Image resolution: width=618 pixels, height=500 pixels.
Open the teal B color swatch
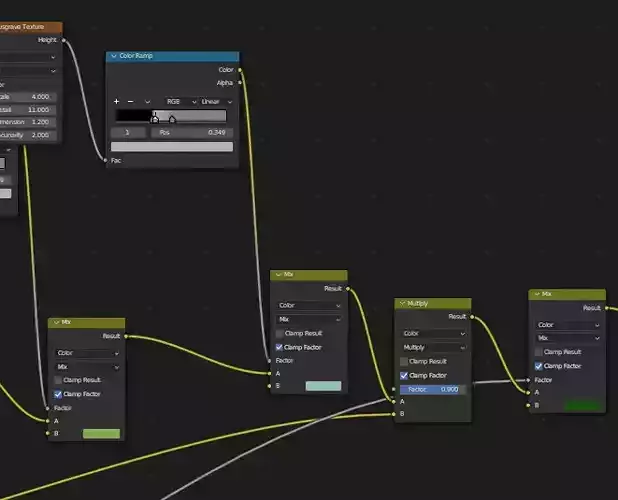tap(323, 386)
